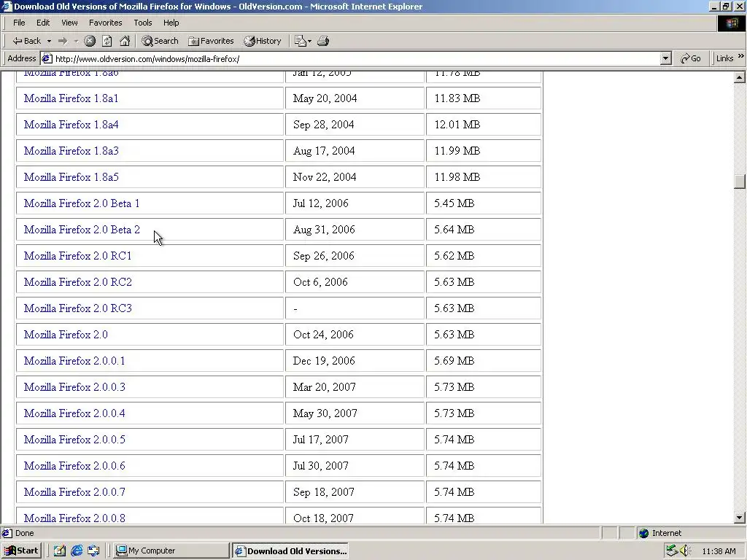Click the scrollbar down arrow
Viewport: 747px width, 560px height.
coord(740,518)
